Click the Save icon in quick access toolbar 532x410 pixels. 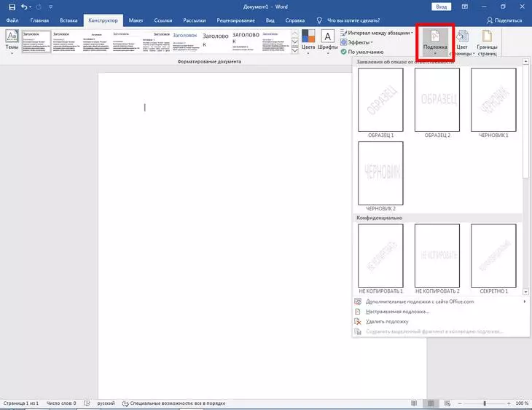(x=12, y=7)
